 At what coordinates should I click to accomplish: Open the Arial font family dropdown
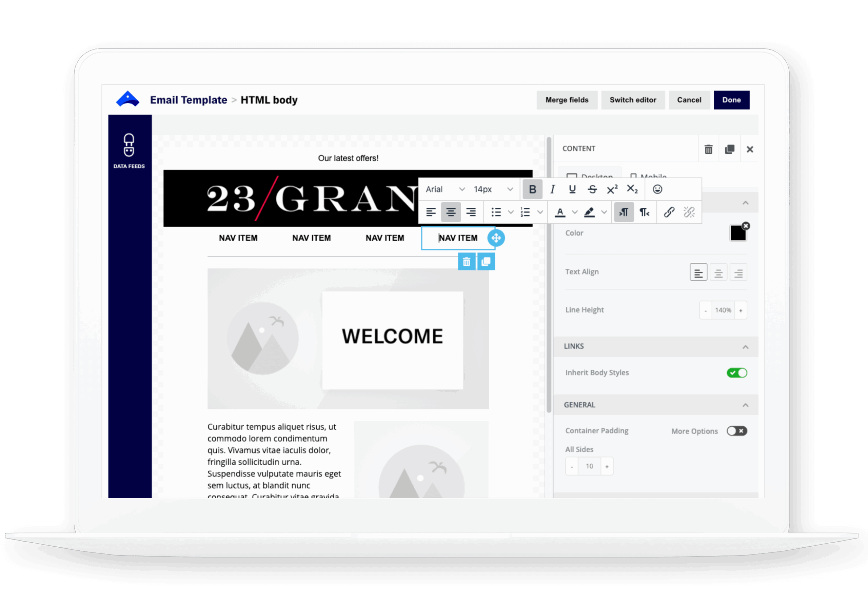(445, 189)
